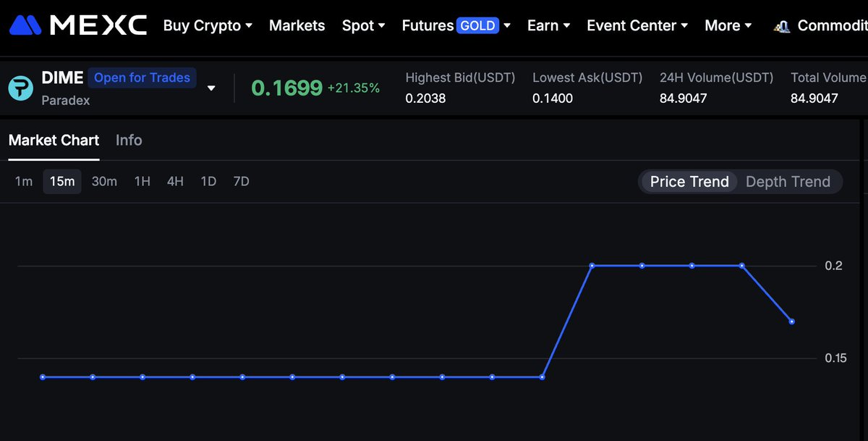868x441 pixels.
Task: Click the 0.1699 current price
Action: pos(286,88)
